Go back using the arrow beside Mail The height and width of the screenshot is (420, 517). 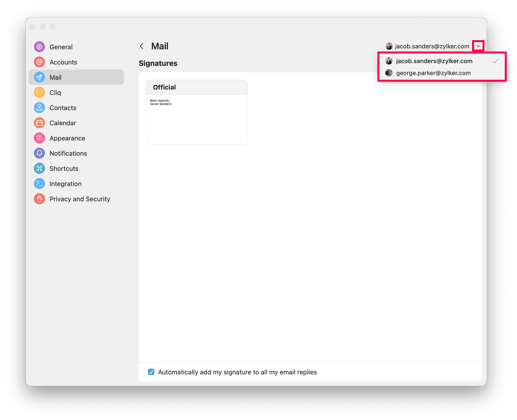[142, 46]
